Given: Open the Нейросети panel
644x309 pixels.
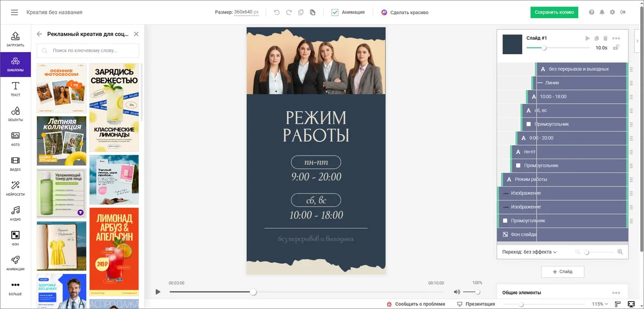Looking at the screenshot, I should click(x=15, y=189).
